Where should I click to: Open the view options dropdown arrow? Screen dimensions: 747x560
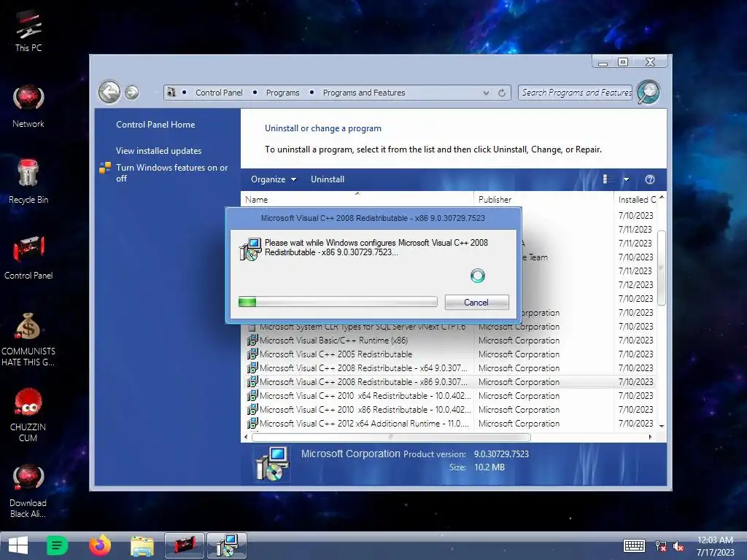[x=626, y=179]
